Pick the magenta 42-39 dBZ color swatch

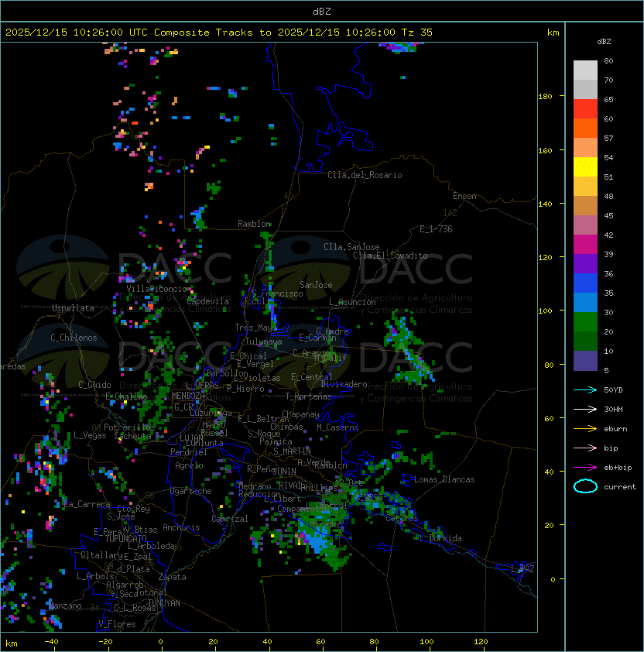[585, 245]
